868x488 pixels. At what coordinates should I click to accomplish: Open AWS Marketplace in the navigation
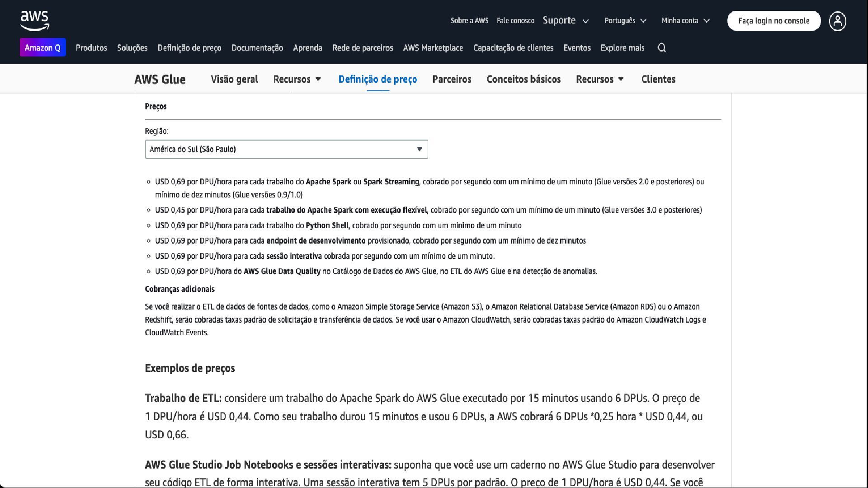click(433, 48)
